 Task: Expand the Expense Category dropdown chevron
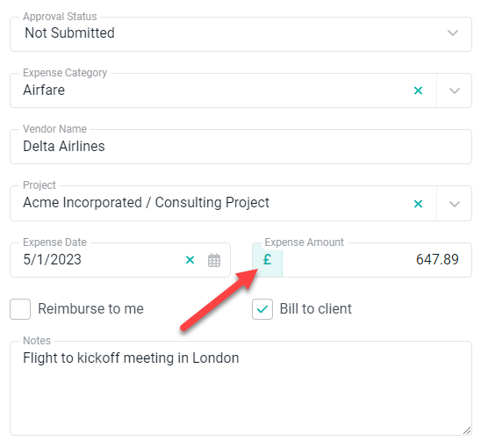[455, 91]
